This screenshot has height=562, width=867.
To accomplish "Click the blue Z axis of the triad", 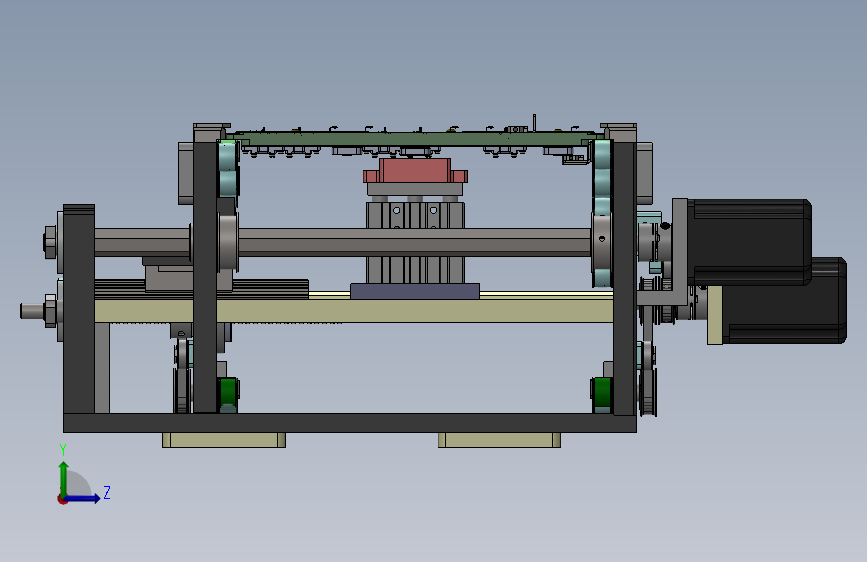I will pyautogui.click(x=83, y=498).
